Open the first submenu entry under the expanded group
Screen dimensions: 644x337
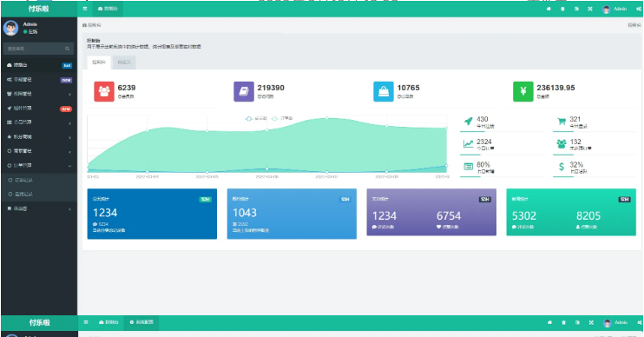tap(38, 180)
